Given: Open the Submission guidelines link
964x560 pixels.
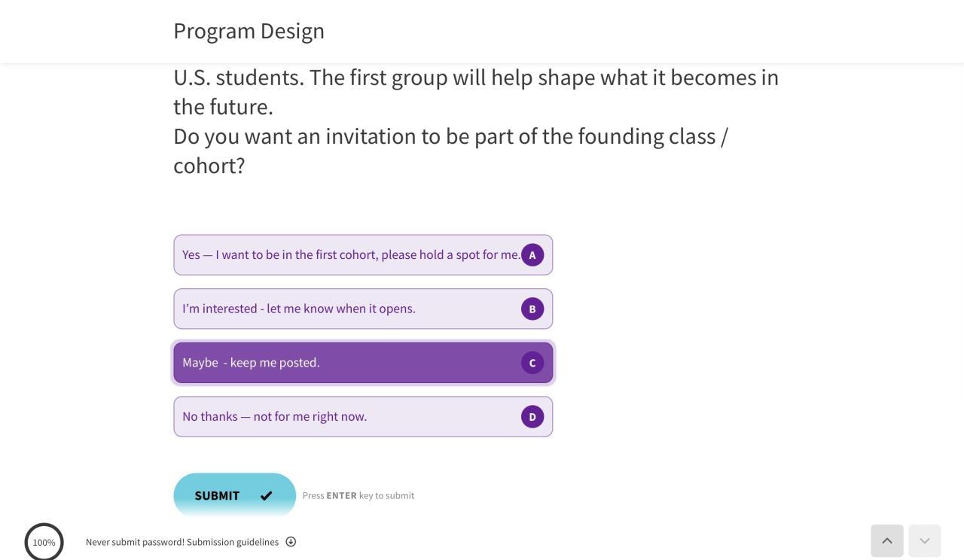Looking at the screenshot, I should (233, 542).
